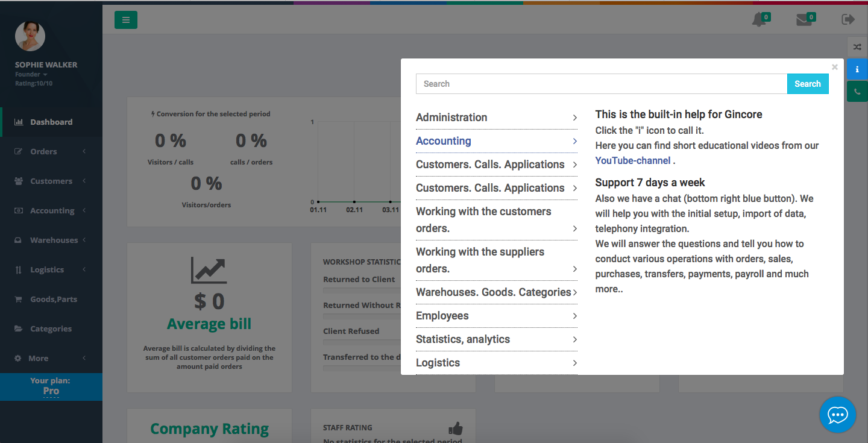
Task: Expand the "Working with the customers orders" chevron
Action: pos(575,228)
